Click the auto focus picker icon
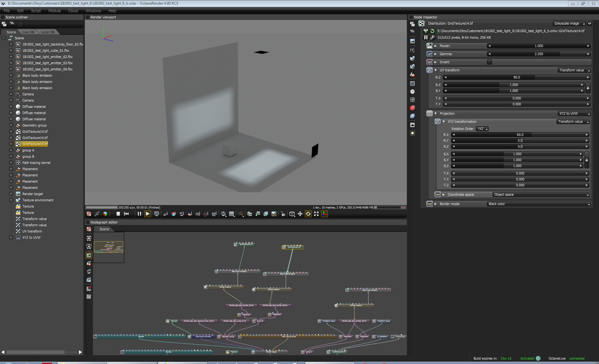 click(x=165, y=214)
